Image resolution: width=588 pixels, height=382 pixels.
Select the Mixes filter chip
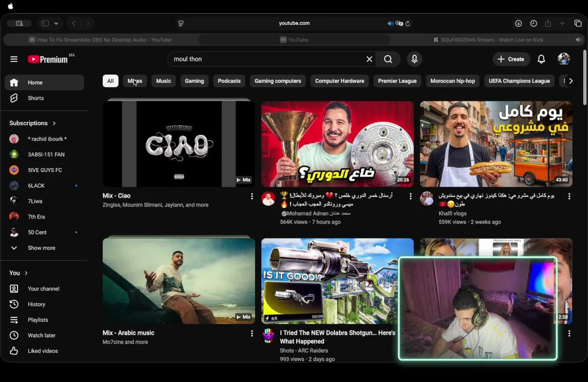135,81
